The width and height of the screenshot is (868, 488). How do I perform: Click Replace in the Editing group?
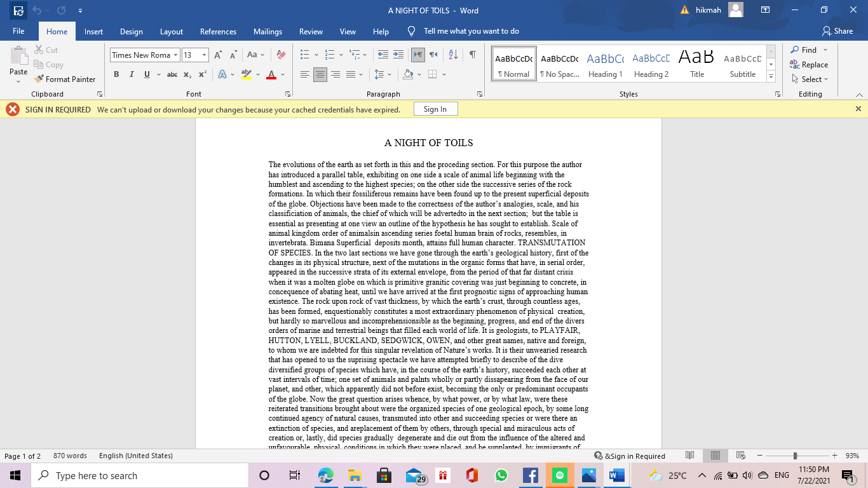809,65
